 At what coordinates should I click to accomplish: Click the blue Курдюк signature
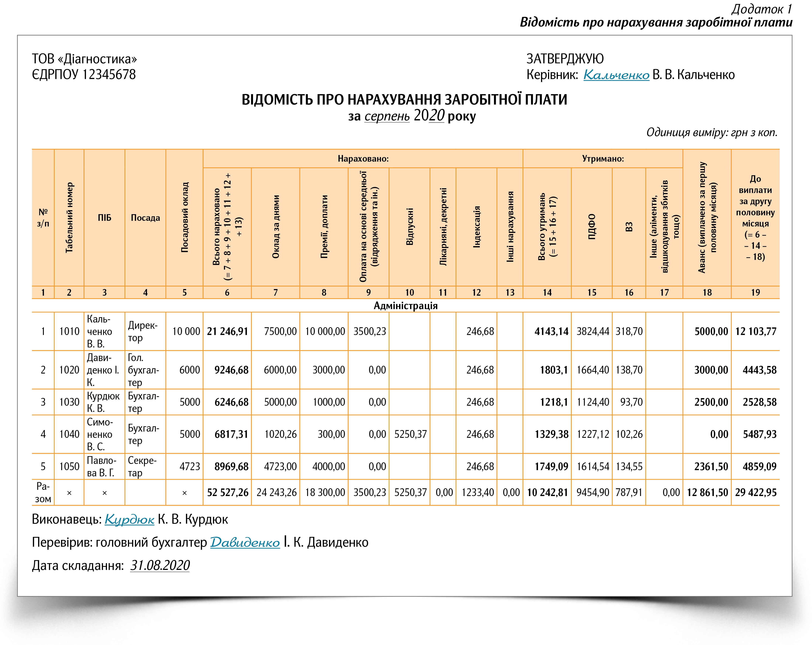click(x=130, y=519)
